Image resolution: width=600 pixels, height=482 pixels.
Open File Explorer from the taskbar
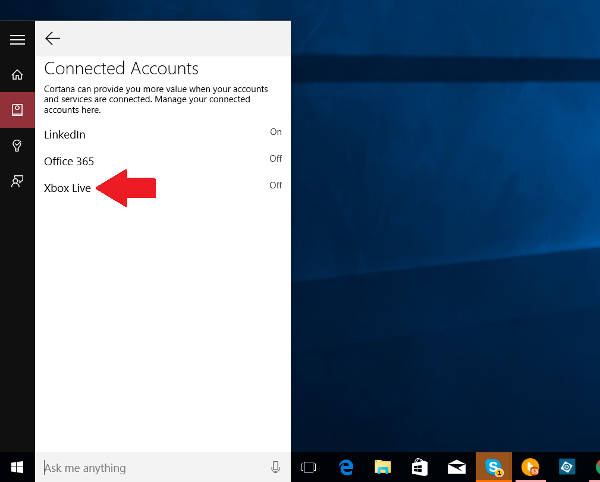[x=383, y=467]
